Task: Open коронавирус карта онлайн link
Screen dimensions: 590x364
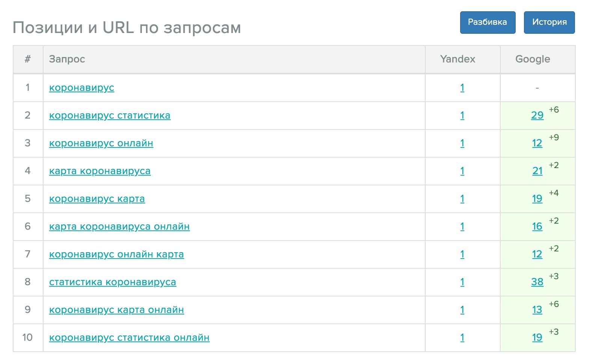Action: click(x=116, y=310)
